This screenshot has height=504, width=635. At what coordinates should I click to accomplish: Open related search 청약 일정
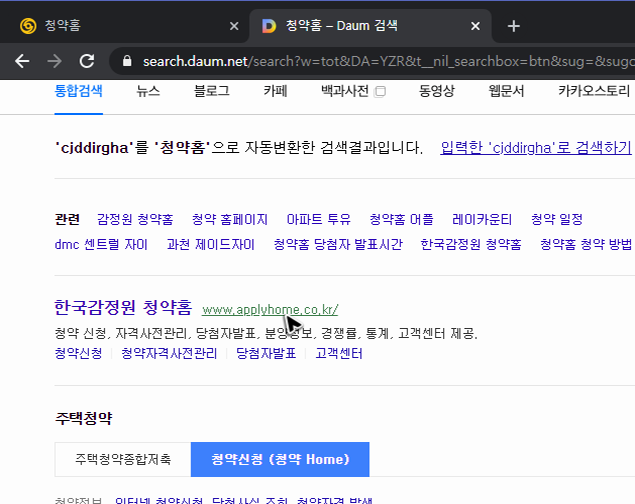(x=557, y=219)
